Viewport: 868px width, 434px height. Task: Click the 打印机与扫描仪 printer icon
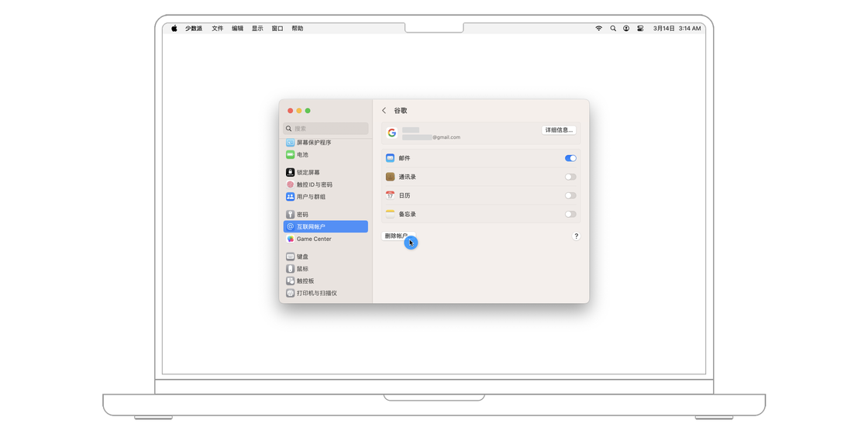coord(290,293)
